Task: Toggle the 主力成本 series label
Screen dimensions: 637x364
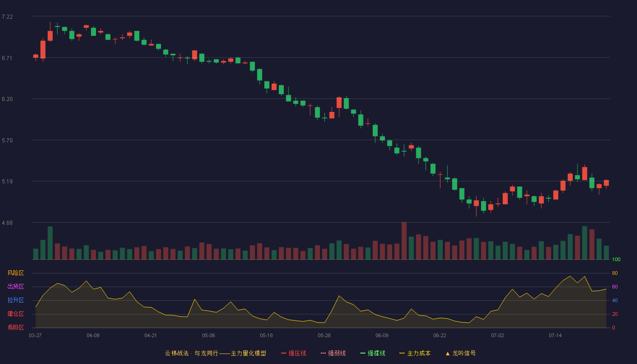Action: click(x=419, y=353)
